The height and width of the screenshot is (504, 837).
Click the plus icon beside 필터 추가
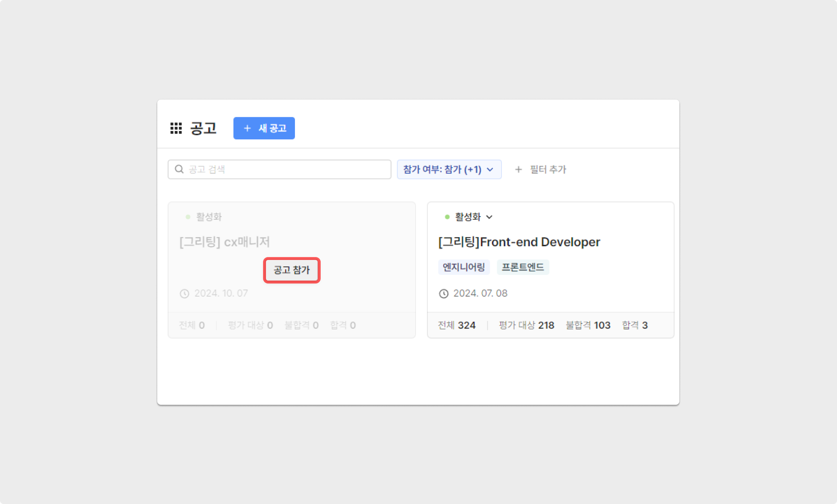(519, 169)
